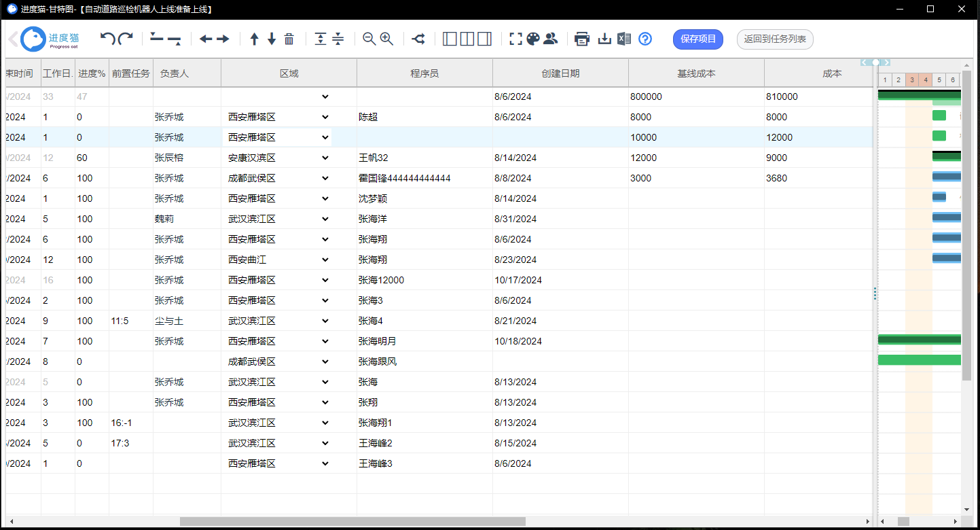Undo the last change
The width and height of the screenshot is (980, 530).
(x=107, y=39)
